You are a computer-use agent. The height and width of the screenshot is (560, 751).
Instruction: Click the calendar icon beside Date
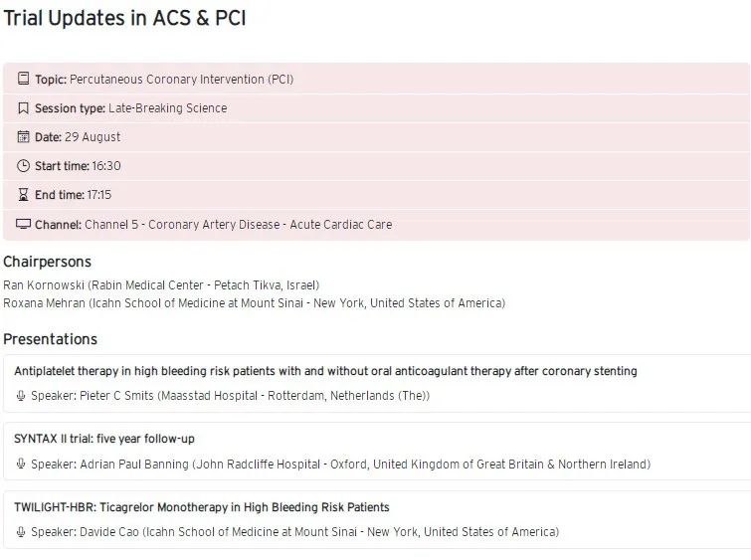pos(24,137)
